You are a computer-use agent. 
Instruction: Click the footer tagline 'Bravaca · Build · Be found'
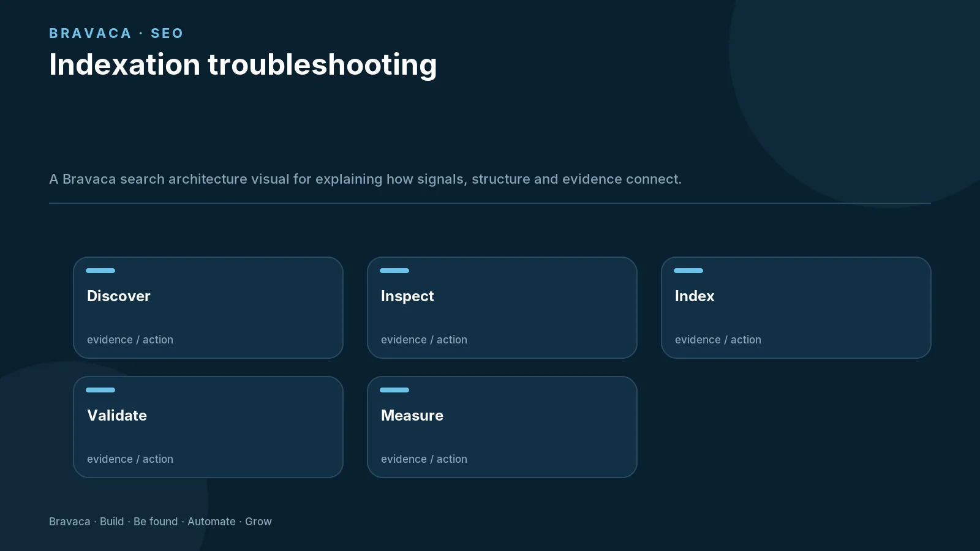pos(113,522)
